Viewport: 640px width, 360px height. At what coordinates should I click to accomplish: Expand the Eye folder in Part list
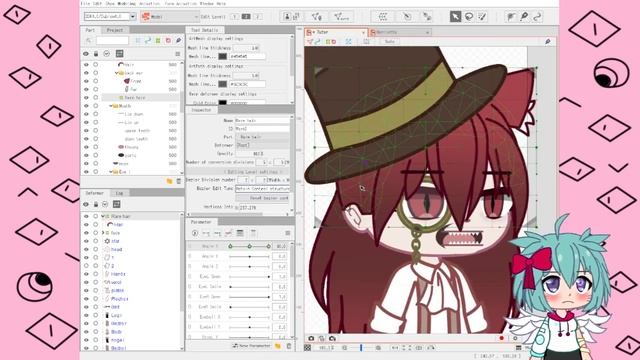[x=111, y=172]
